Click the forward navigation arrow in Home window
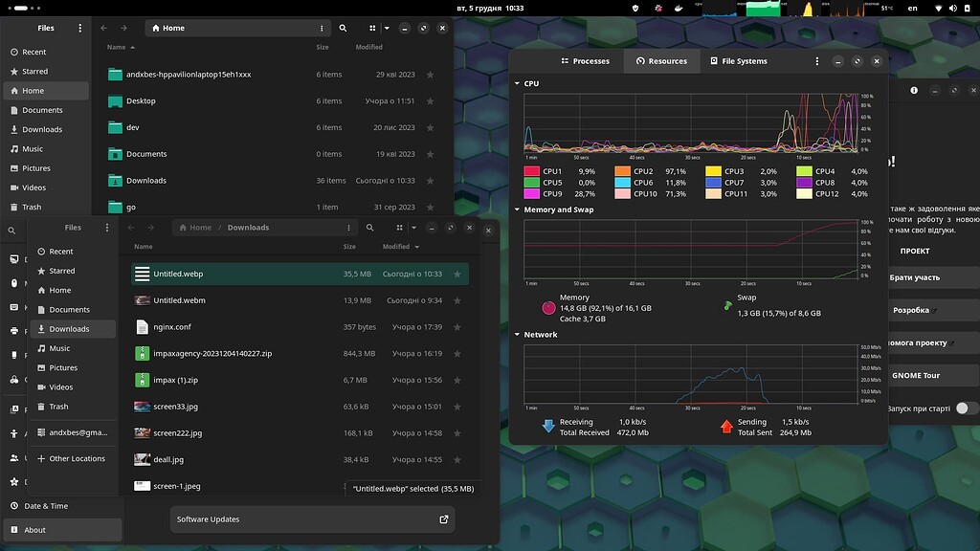Viewport: 980px width, 551px height. (122, 28)
